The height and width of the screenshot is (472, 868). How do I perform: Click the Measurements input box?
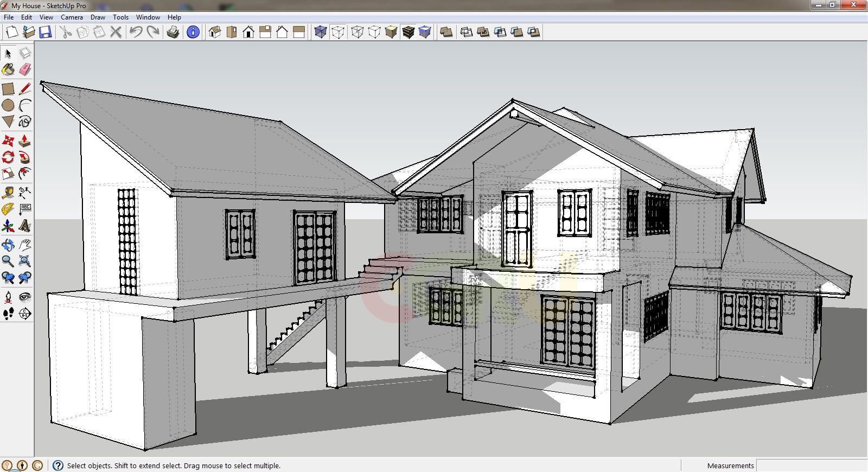[812, 465]
